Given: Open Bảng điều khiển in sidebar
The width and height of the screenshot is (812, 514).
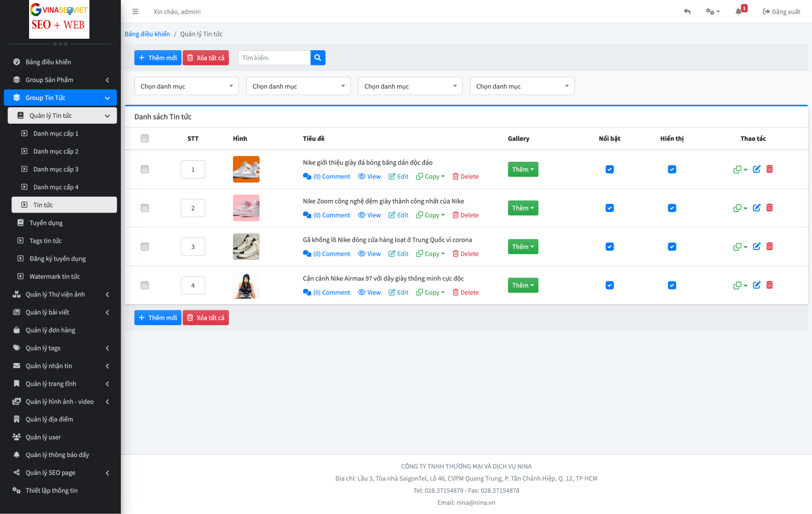Looking at the screenshot, I should [60, 62].
